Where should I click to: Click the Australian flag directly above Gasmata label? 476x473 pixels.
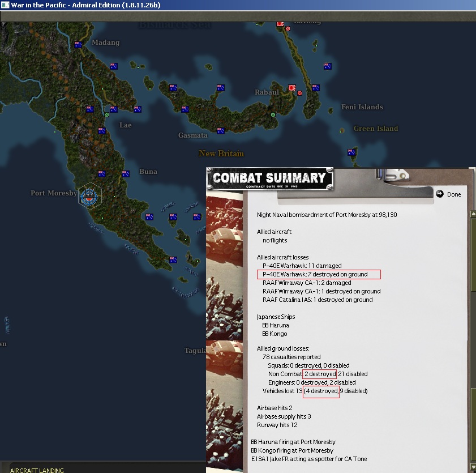tap(185, 109)
